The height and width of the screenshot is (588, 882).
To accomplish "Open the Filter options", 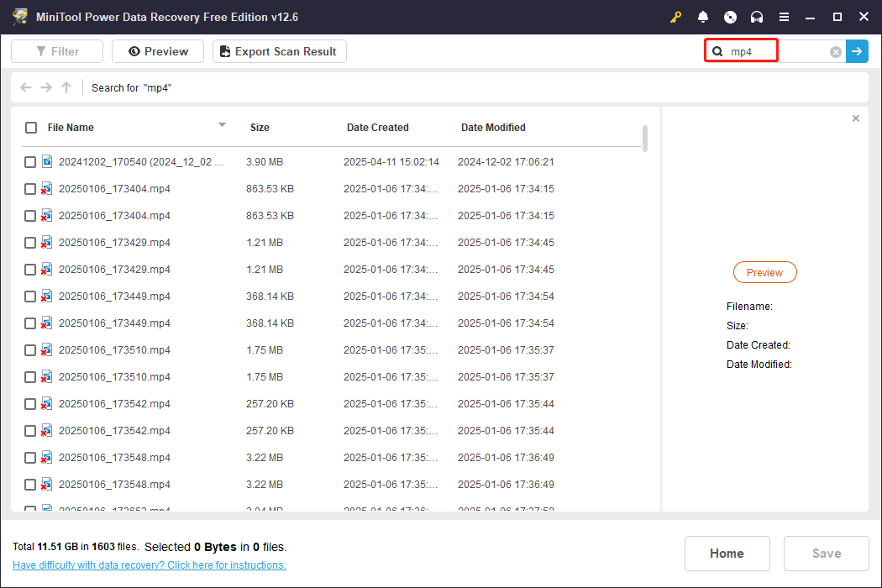I will (56, 50).
